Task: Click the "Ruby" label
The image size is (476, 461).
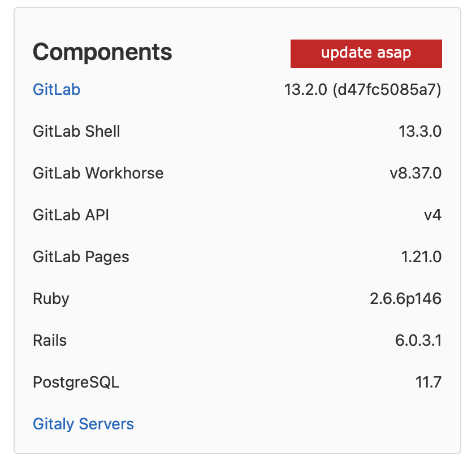Action: pos(51,299)
